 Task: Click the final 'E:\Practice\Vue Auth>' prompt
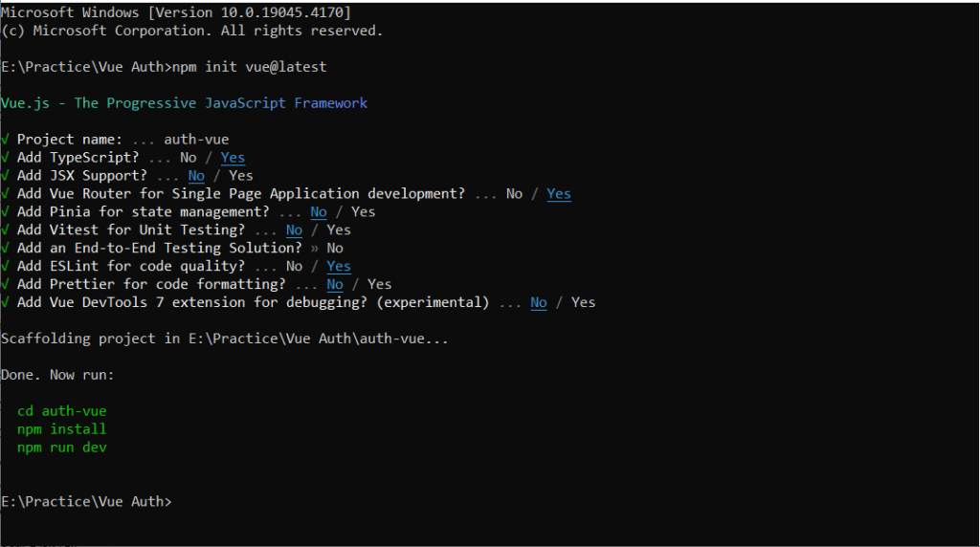[86, 502]
